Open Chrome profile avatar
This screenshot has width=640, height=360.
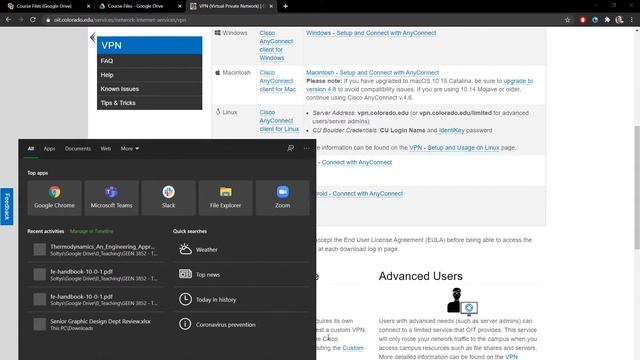(619, 20)
